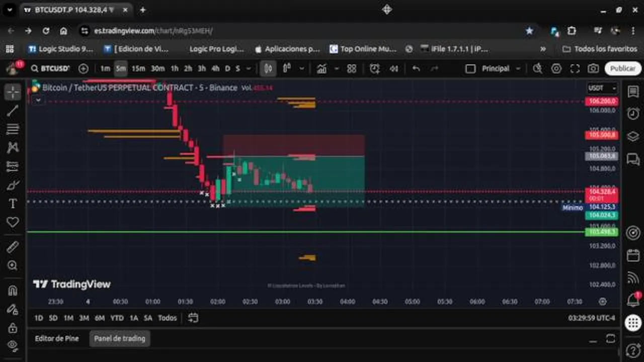The height and width of the screenshot is (362, 644).
Task: Select the Todos date range
Action: pyautogui.click(x=168, y=318)
